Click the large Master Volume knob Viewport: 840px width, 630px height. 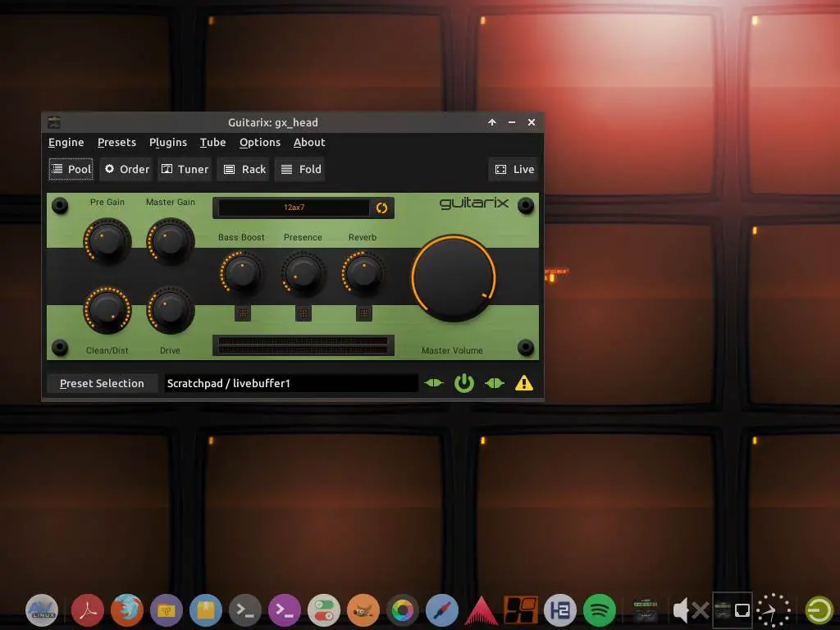[x=453, y=278]
